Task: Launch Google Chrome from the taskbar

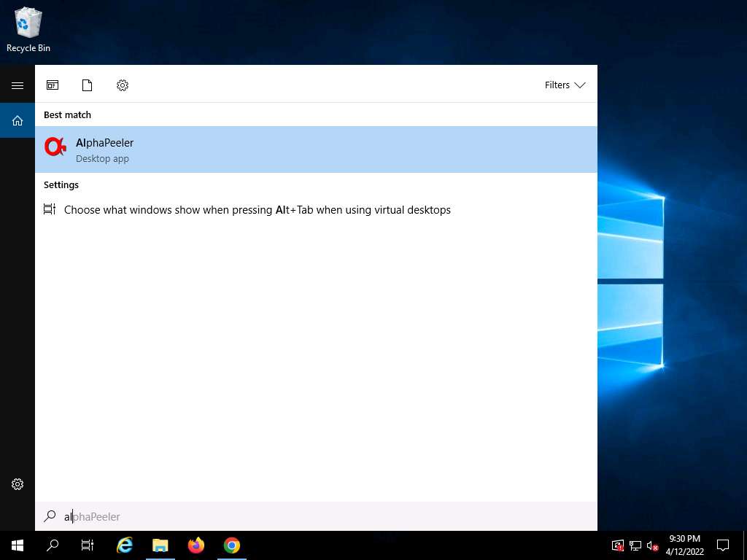Action: [x=231, y=545]
